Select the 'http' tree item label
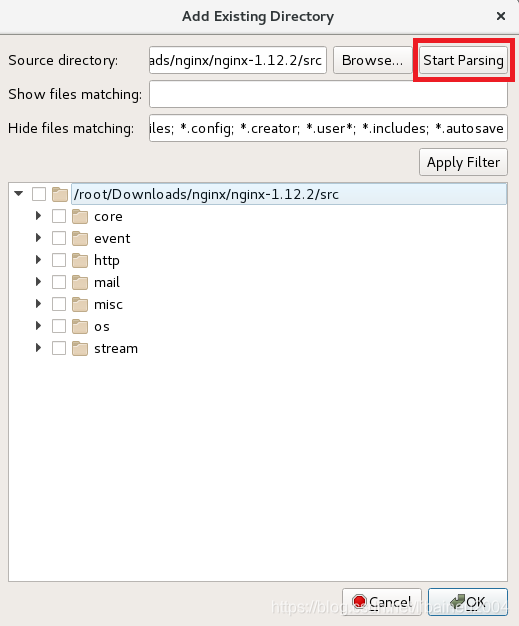 point(107,261)
